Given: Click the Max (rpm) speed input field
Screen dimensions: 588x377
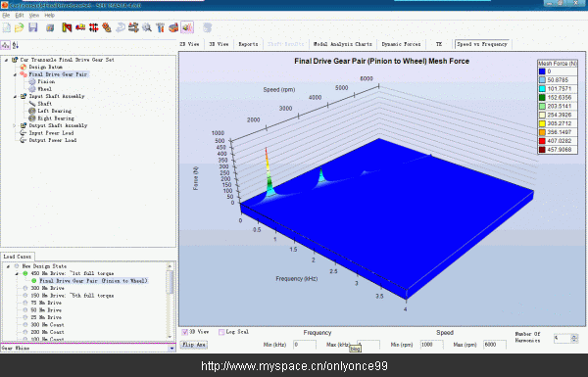Looking at the screenshot, I should tap(494, 345).
